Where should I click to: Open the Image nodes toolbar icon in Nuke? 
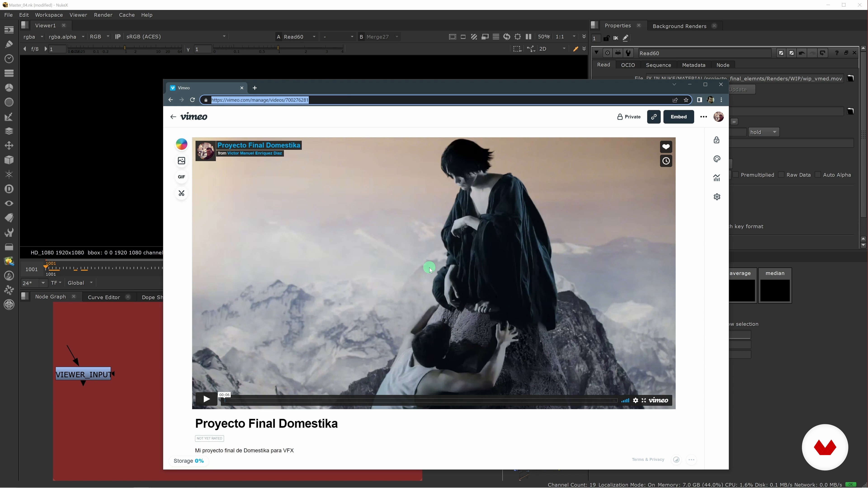point(9,30)
